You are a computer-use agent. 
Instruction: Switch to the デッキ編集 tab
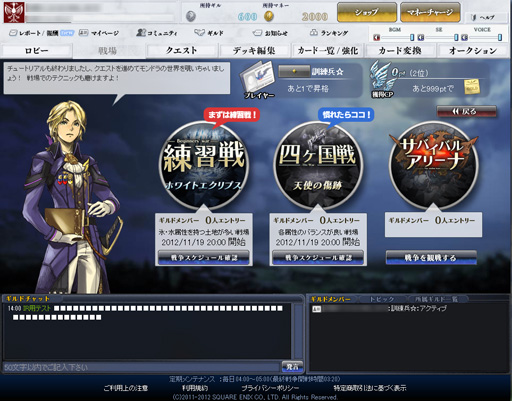(x=254, y=51)
